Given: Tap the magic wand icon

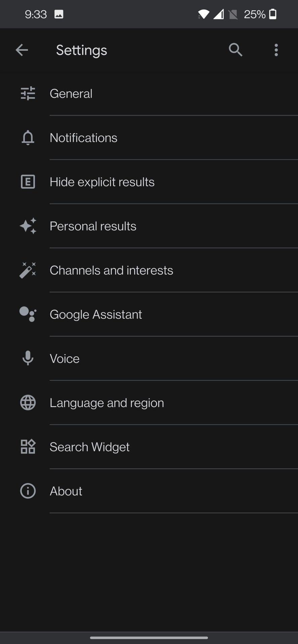Looking at the screenshot, I should (28, 270).
